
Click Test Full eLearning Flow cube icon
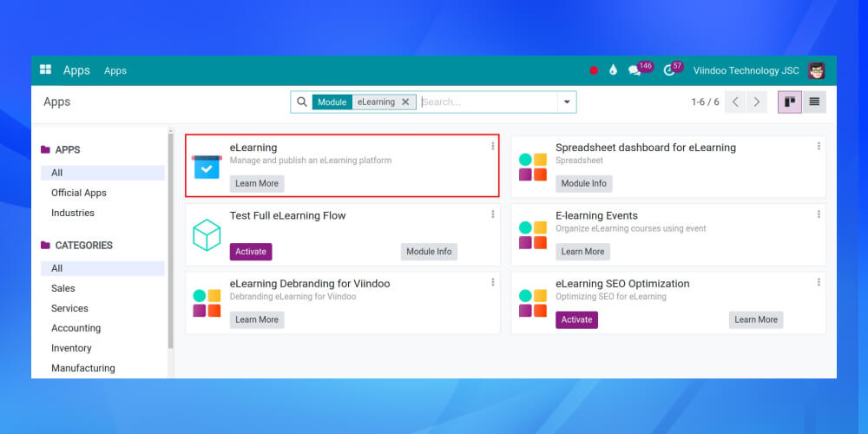[207, 234]
